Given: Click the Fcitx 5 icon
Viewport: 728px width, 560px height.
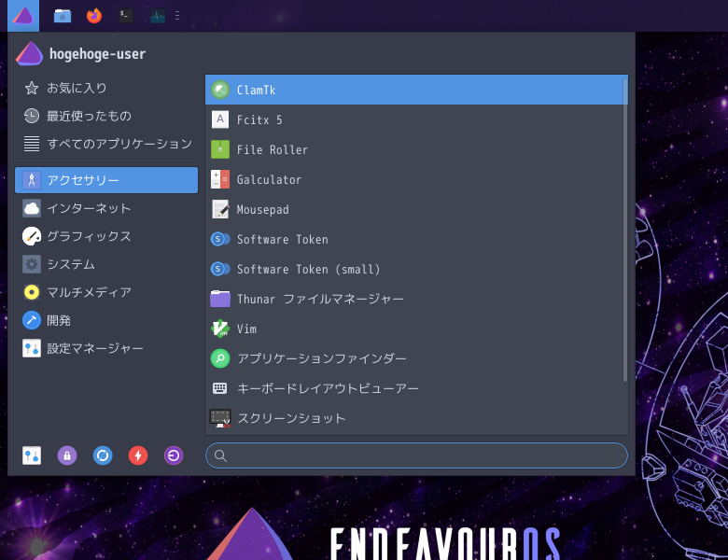Looking at the screenshot, I should point(220,119).
